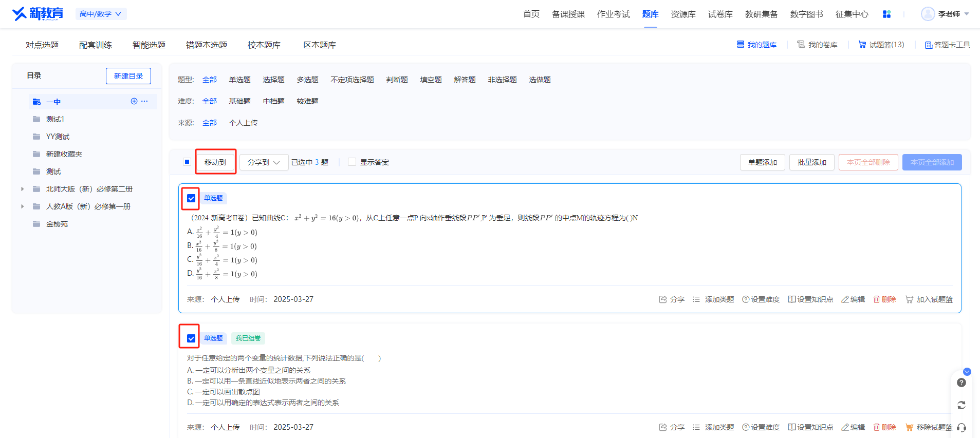Click the 新教育 logo icon
Image resolution: width=980 pixels, height=438 pixels.
(x=38, y=14)
